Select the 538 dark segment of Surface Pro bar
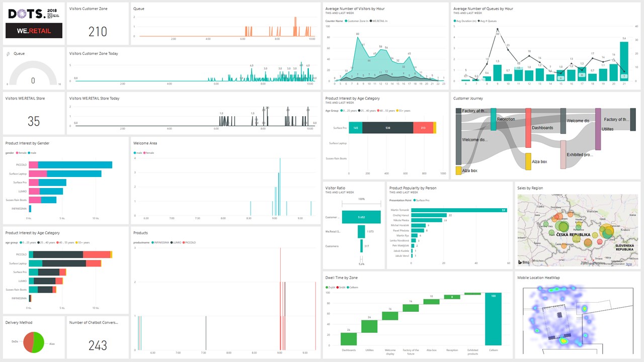The height and width of the screenshot is (362, 644). 387,128
